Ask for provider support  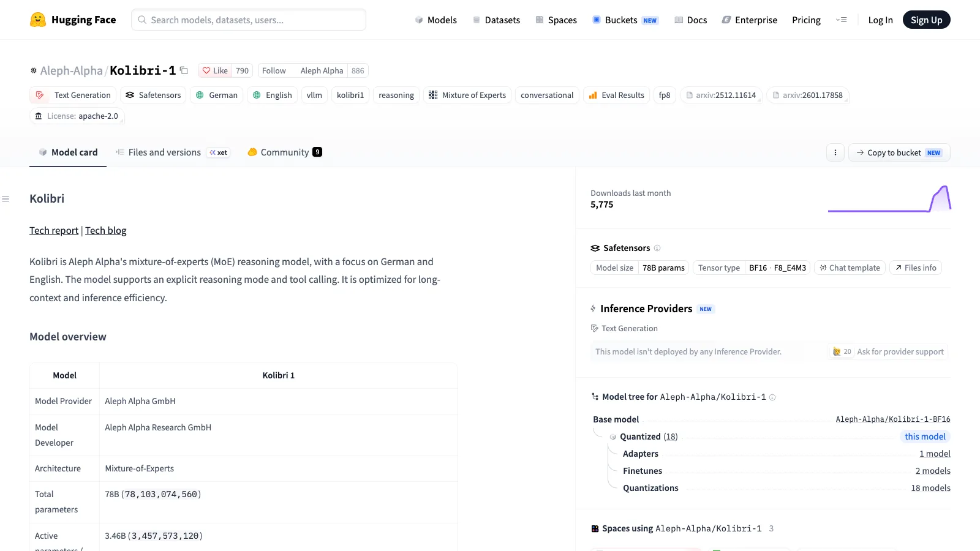(888, 351)
